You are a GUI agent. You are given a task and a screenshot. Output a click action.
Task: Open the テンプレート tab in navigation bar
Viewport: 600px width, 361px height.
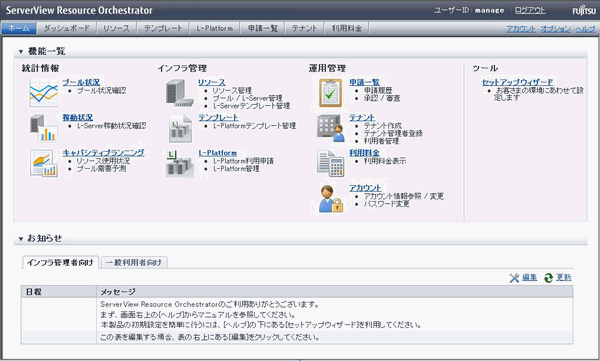163,28
